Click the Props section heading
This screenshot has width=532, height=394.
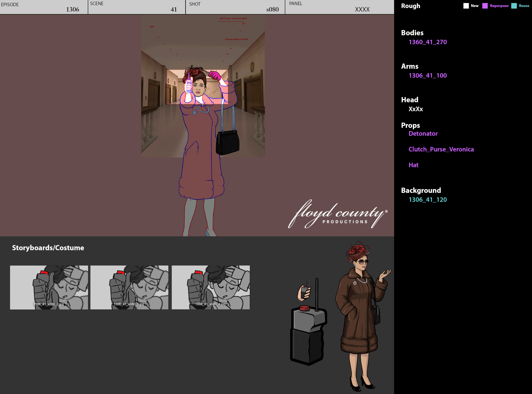[410, 126]
